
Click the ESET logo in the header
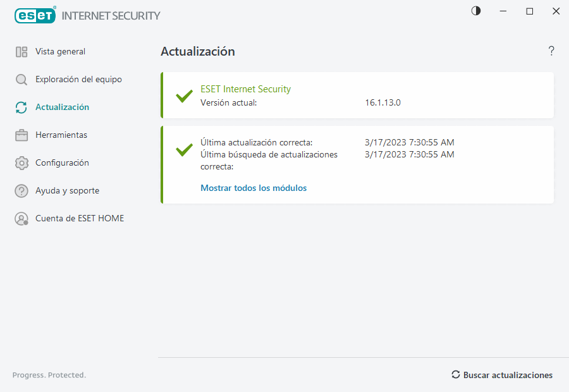(35, 15)
